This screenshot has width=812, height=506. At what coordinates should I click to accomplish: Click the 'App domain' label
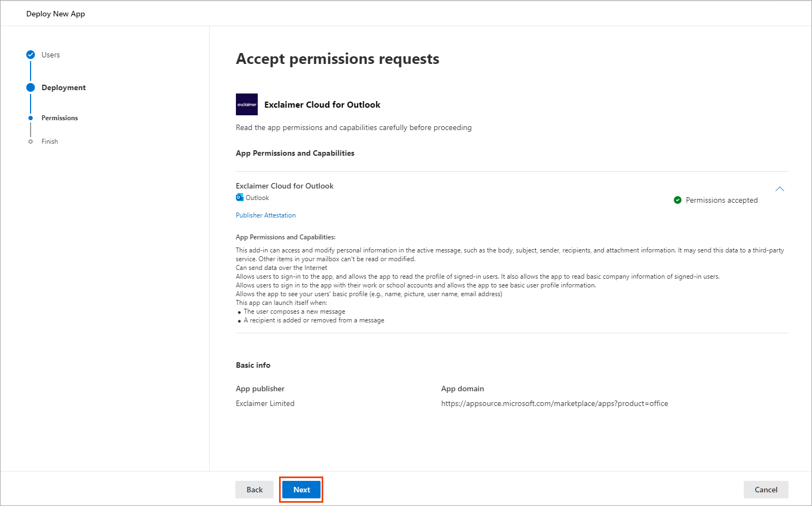click(463, 389)
